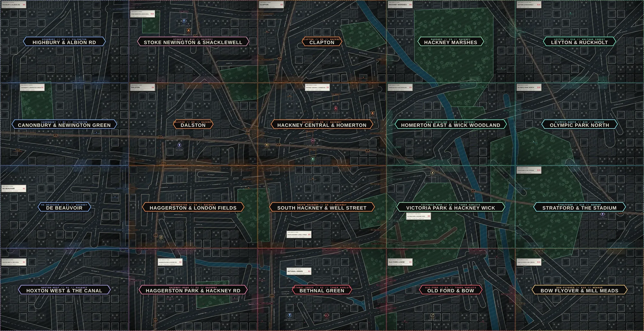
Task: Click the yellow cloud-shaped marker on the railway line
Action: pos(267,145)
